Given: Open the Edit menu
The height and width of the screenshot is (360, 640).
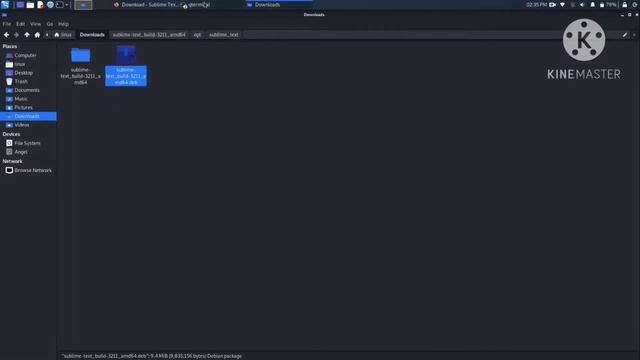Looking at the screenshot, I should click(20, 24).
